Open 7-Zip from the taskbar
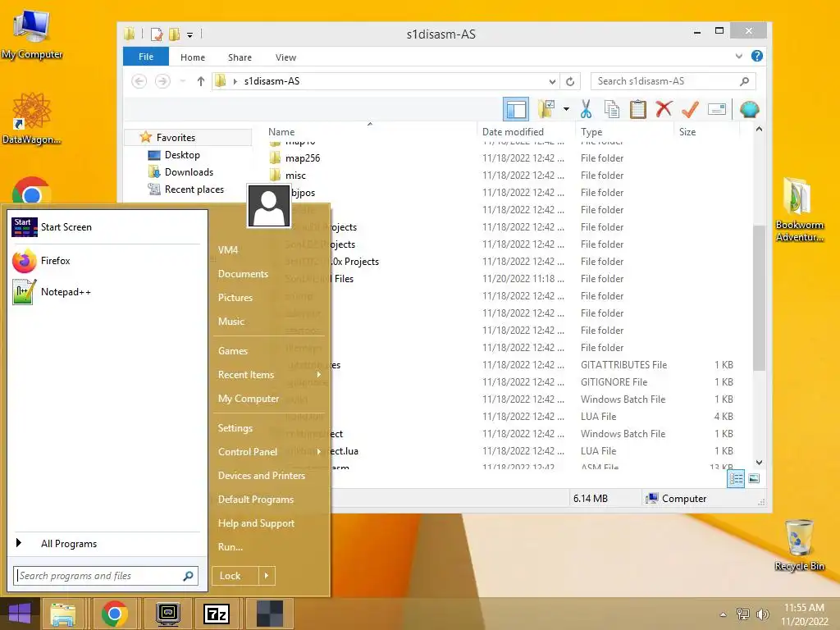 [x=217, y=614]
